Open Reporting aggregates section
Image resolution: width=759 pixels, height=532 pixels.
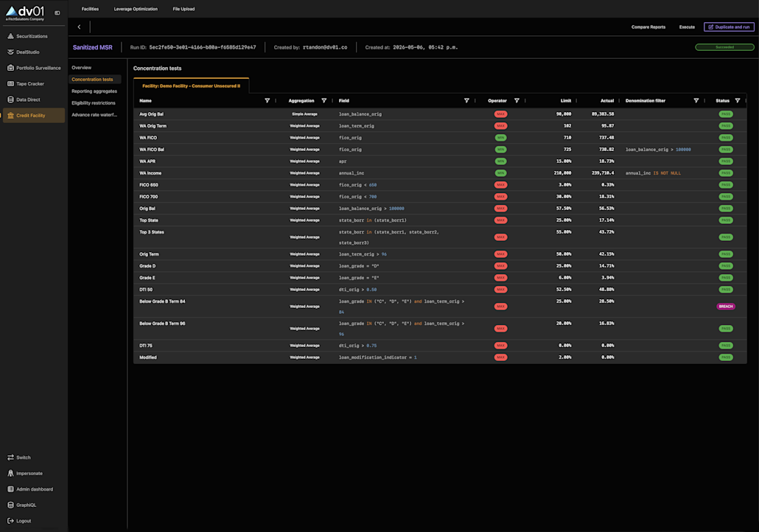tap(94, 91)
